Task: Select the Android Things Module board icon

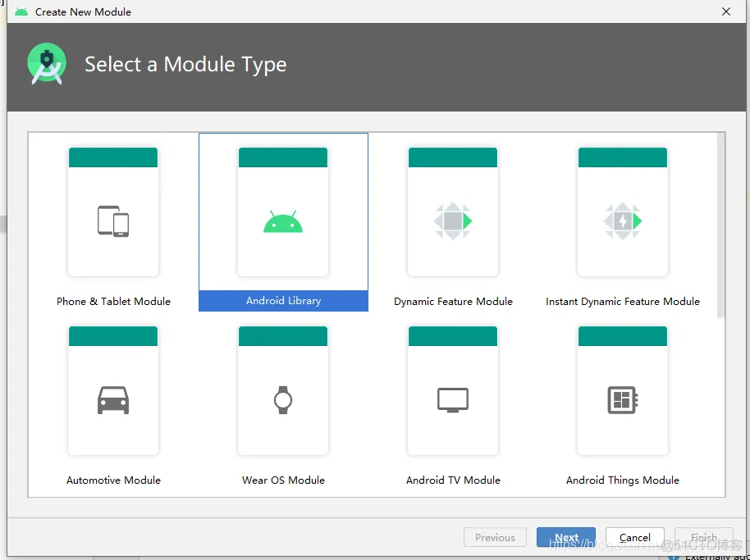Action: click(x=623, y=400)
